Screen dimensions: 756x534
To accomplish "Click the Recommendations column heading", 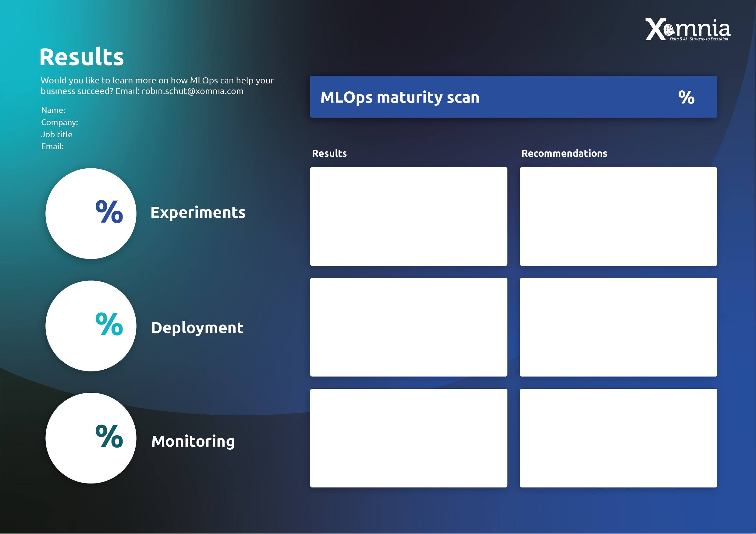I will 564,153.
